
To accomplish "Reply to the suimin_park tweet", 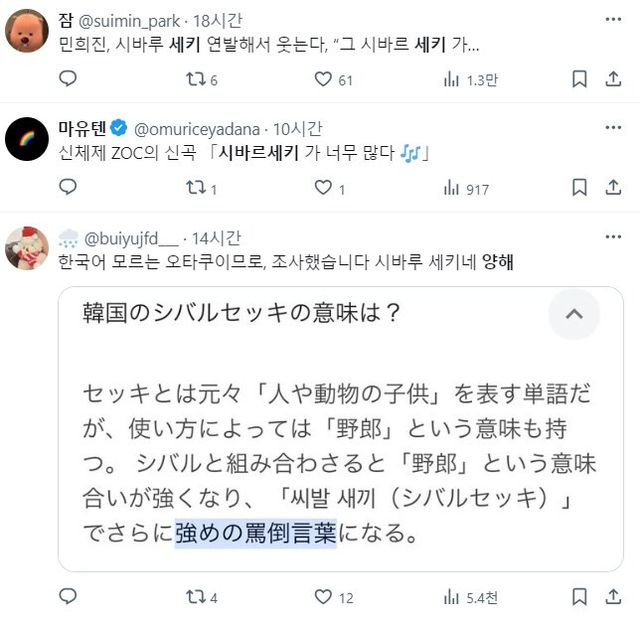I will coord(68,79).
